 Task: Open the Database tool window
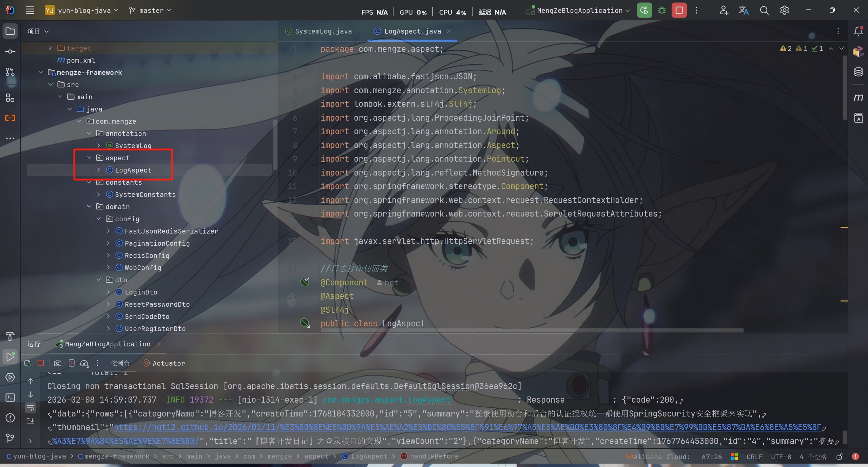pyautogui.click(x=858, y=72)
